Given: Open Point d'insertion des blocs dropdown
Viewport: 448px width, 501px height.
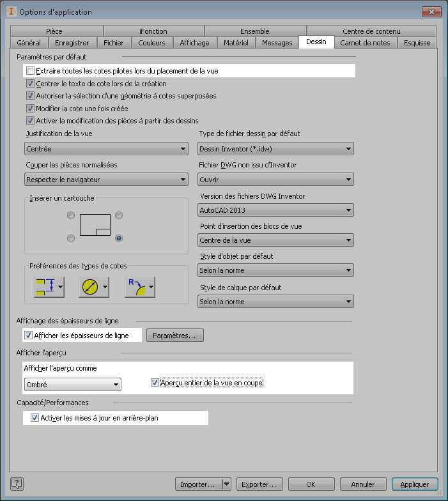Looking at the screenshot, I should [275, 240].
